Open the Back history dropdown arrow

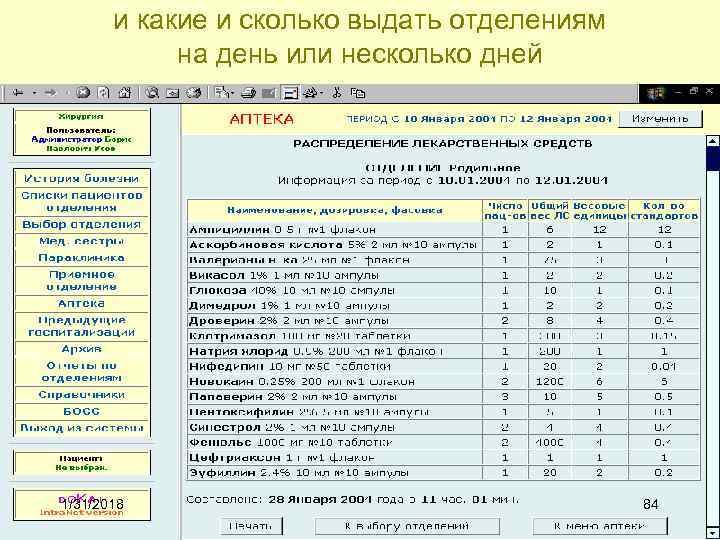click(34, 93)
